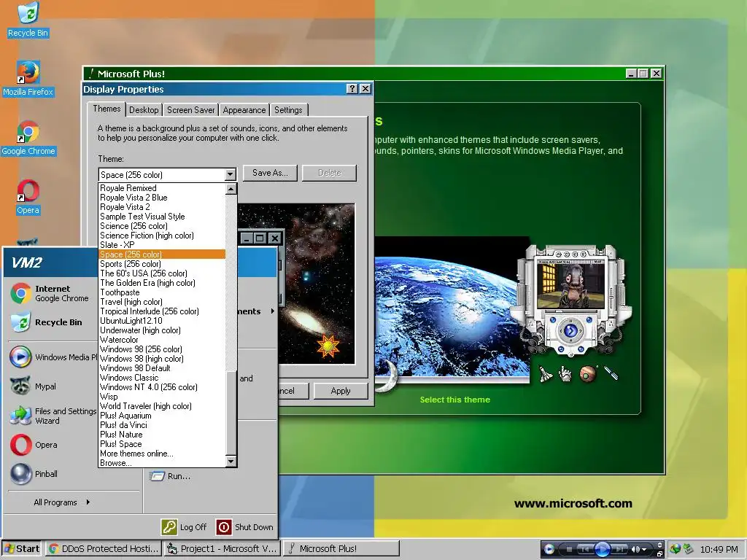The image size is (747, 560).
Task: Click the red Shut Down icon
Action: [x=223, y=527]
